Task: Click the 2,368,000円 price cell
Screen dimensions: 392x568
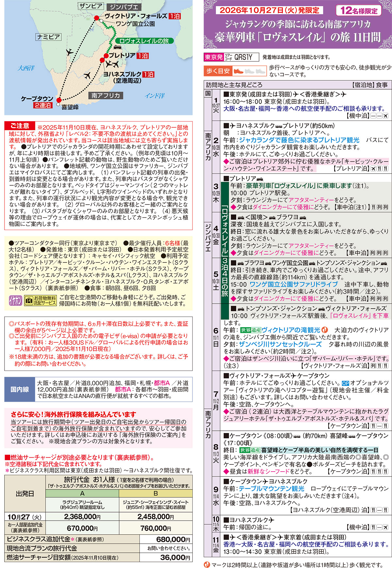Action: coord(82,517)
